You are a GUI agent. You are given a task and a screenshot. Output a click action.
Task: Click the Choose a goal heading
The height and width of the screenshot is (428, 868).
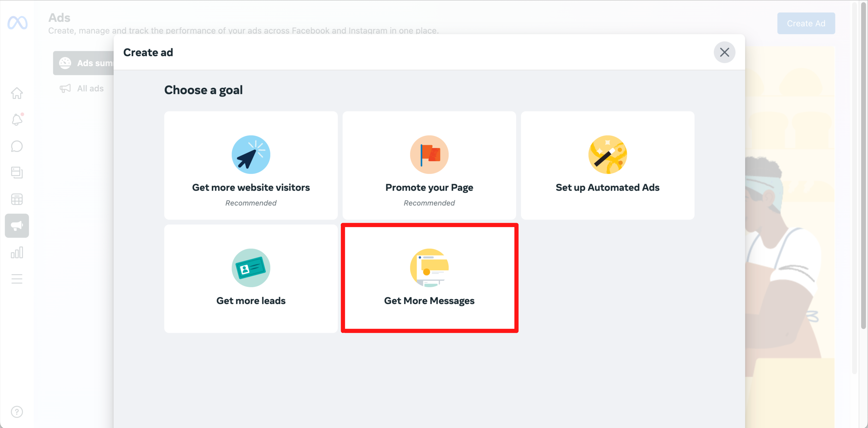[x=203, y=90]
